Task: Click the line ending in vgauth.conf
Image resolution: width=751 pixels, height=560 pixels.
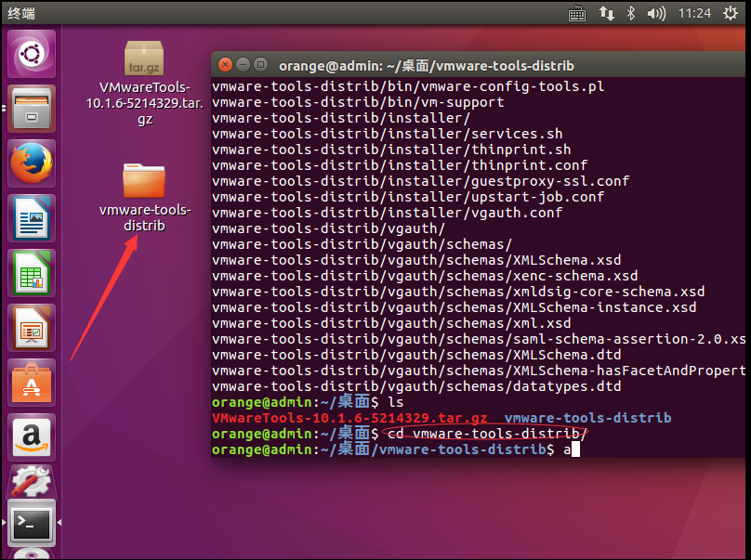Action: click(x=387, y=213)
